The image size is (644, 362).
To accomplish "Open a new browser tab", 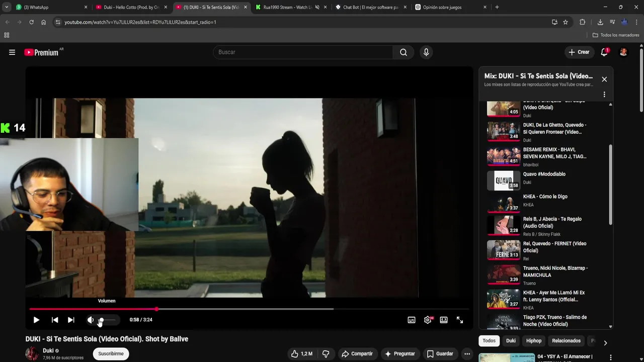I will pos(497,8).
